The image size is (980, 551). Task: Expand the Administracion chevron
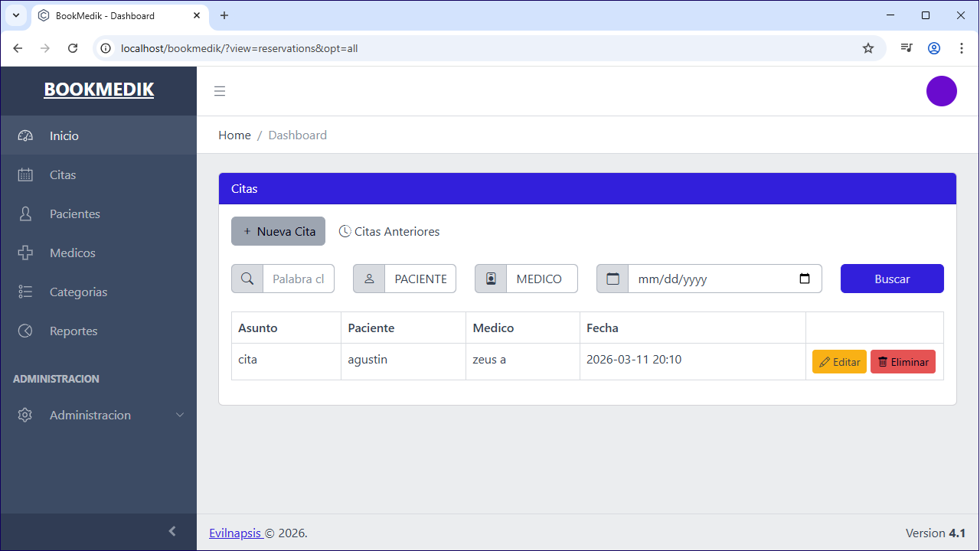click(x=180, y=415)
